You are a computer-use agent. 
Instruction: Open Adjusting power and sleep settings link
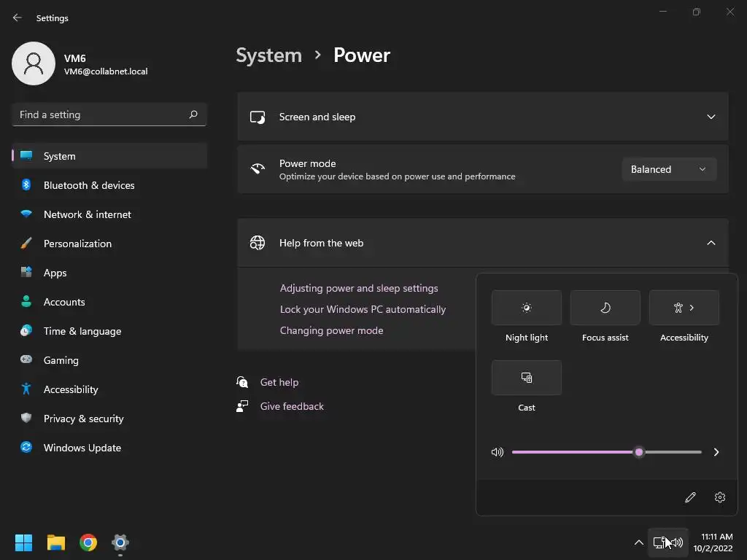click(359, 288)
